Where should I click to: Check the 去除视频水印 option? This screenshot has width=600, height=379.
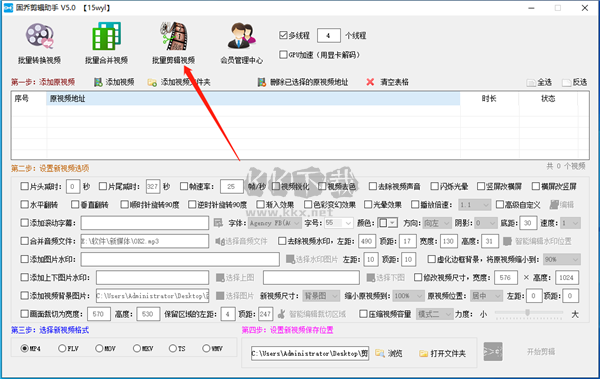click(282, 241)
